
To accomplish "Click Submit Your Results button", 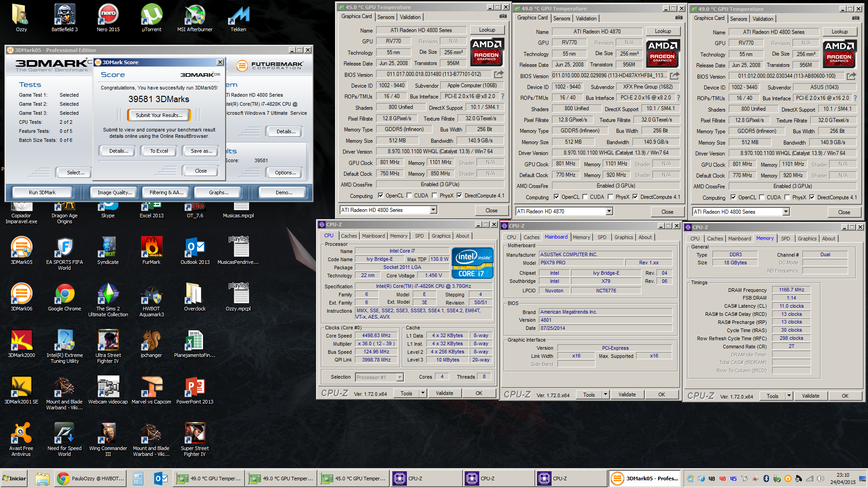I will [x=159, y=115].
